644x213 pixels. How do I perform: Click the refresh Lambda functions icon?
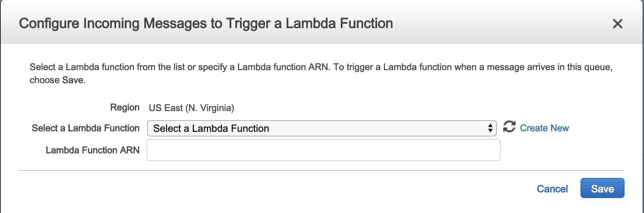point(509,128)
